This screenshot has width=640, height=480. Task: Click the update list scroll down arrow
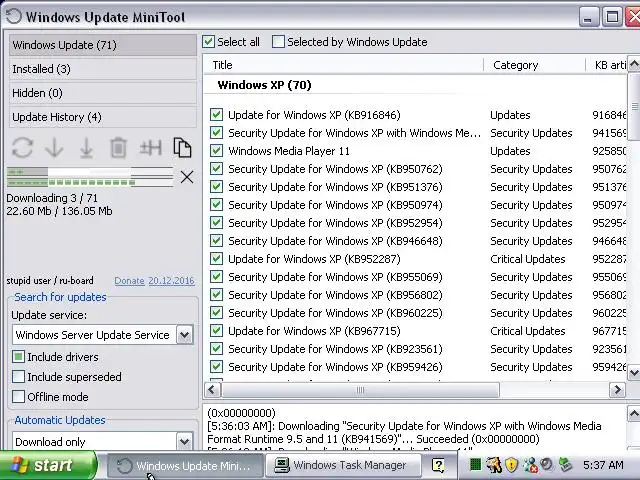pos(634,372)
